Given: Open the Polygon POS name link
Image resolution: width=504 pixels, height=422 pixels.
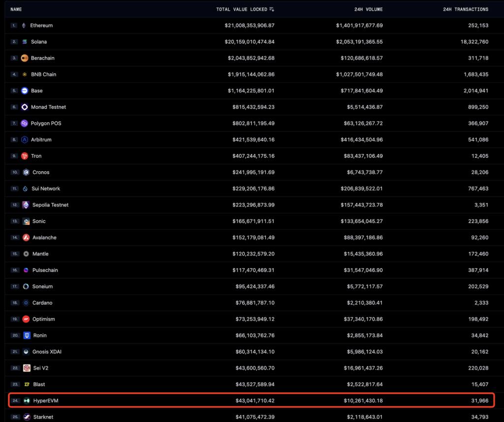Looking at the screenshot, I should [46, 123].
